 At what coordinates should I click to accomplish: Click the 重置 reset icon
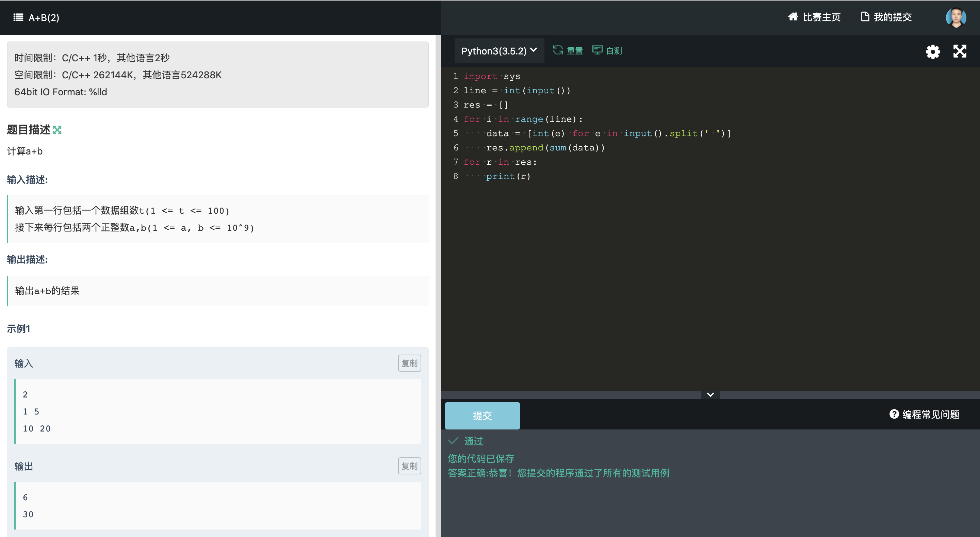[x=558, y=50]
